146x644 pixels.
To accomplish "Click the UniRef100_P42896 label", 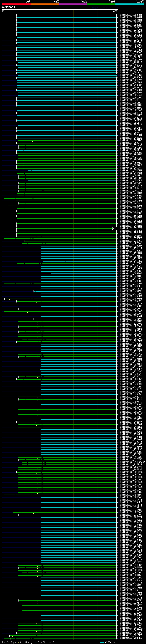I will point(131,67).
